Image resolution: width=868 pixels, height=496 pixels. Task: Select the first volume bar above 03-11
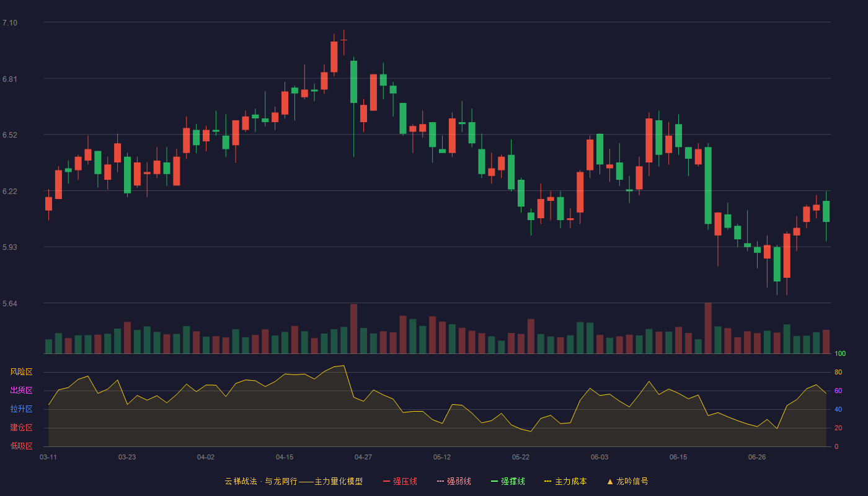[x=48, y=347]
